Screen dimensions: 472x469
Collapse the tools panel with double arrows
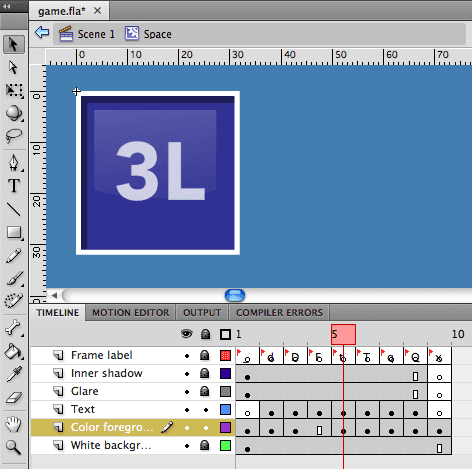coord(6,6)
